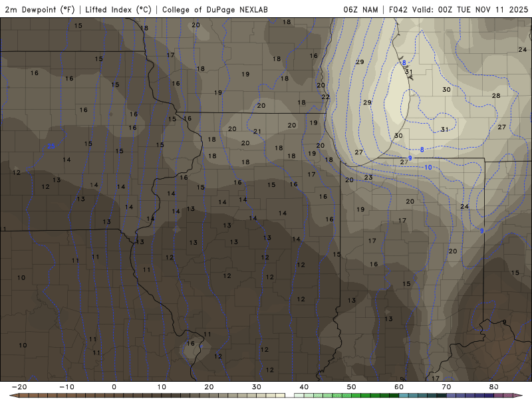The image size is (532, 399).
Task: Click the "2m Dewpoint (°F)" title text
Action: (x=40, y=9)
